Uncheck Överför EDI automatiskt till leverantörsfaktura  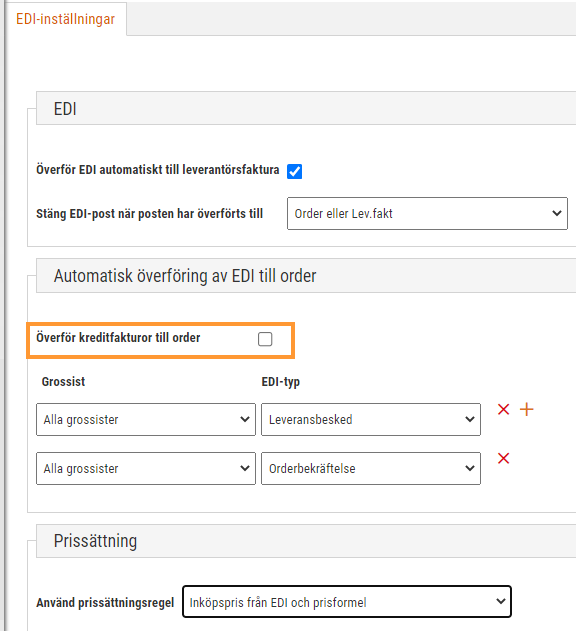(x=294, y=171)
